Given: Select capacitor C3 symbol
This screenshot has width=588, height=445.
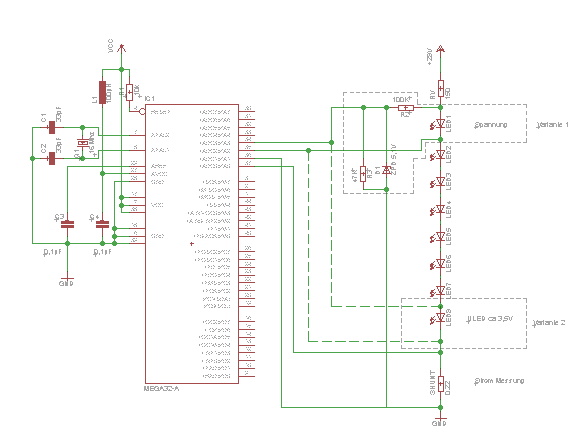Looking at the screenshot, I should click(x=68, y=225).
